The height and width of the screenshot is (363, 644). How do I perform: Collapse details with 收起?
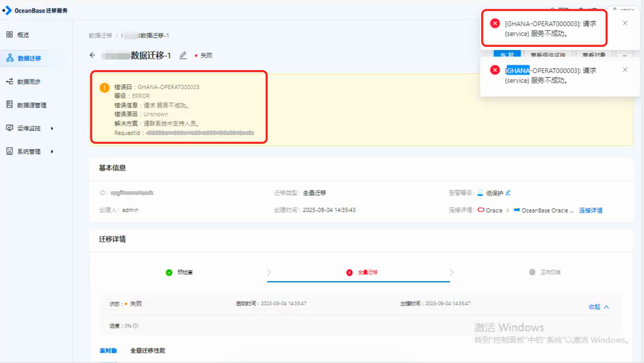[x=599, y=307]
